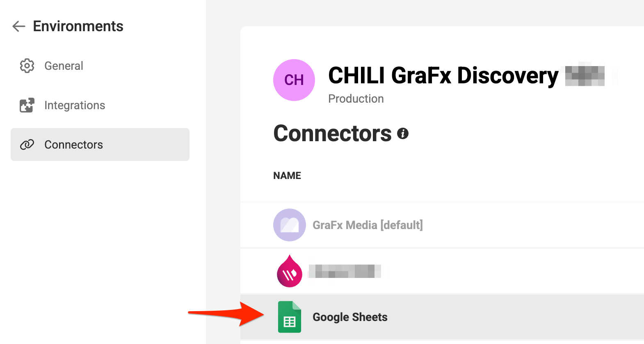This screenshot has height=344, width=644.
Task: Click the back arrow beside Environments
Action: pyautogui.click(x=19, y=26)
